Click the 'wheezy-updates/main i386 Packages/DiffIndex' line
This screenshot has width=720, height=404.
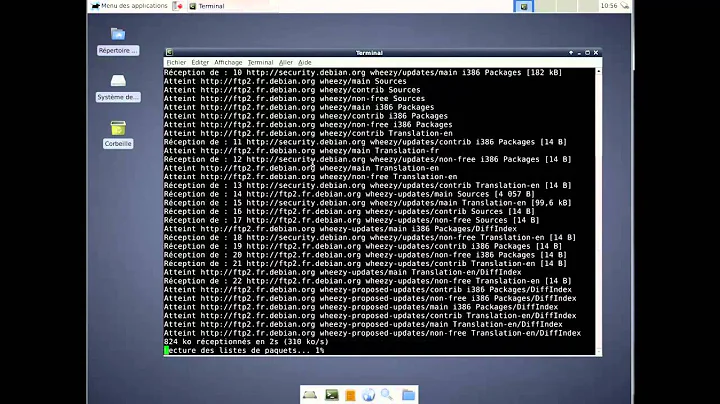click(340, 229)
